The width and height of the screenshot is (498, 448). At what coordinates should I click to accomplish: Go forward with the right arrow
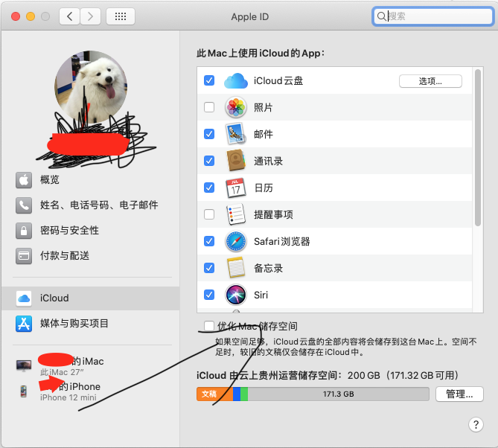[91, 16]
